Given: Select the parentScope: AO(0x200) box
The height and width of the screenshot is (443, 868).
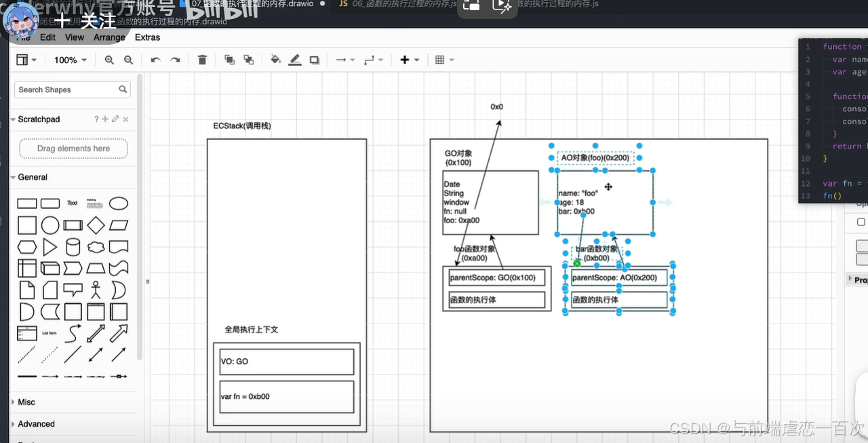Looking at the screenshot, I should click(x=619, y=277).
